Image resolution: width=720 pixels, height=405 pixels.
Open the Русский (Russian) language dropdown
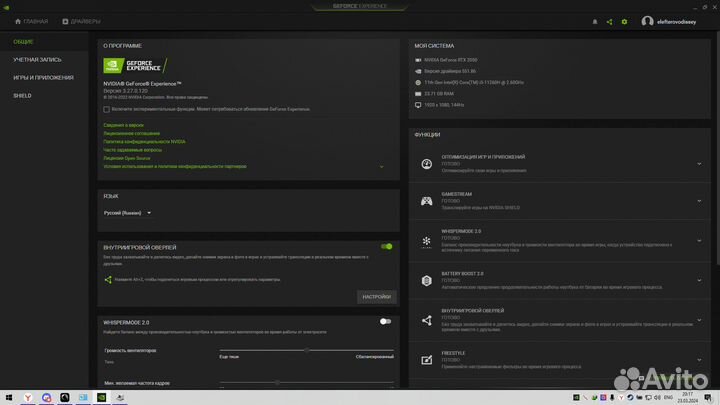click(128, 213)
